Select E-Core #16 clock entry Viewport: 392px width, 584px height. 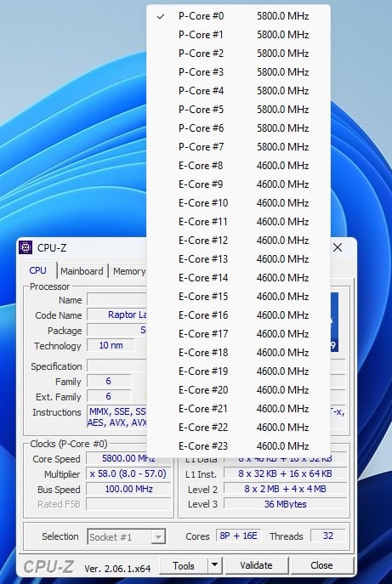[238, 315]
